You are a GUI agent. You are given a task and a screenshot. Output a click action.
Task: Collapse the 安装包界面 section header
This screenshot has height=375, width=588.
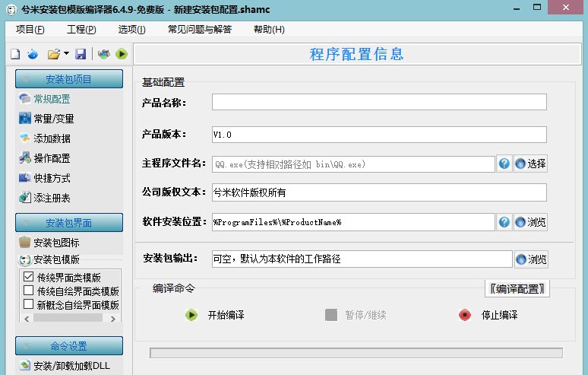(x=69, y=223)
